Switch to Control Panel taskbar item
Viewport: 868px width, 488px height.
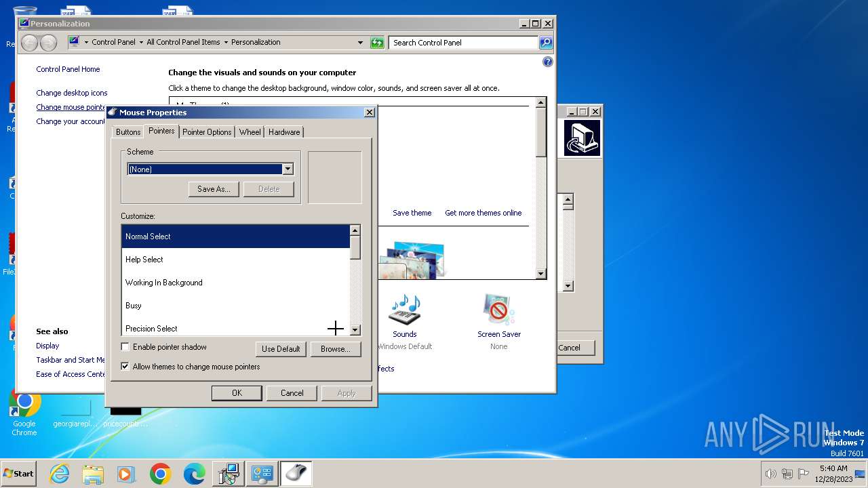click(x=262, y=474)
